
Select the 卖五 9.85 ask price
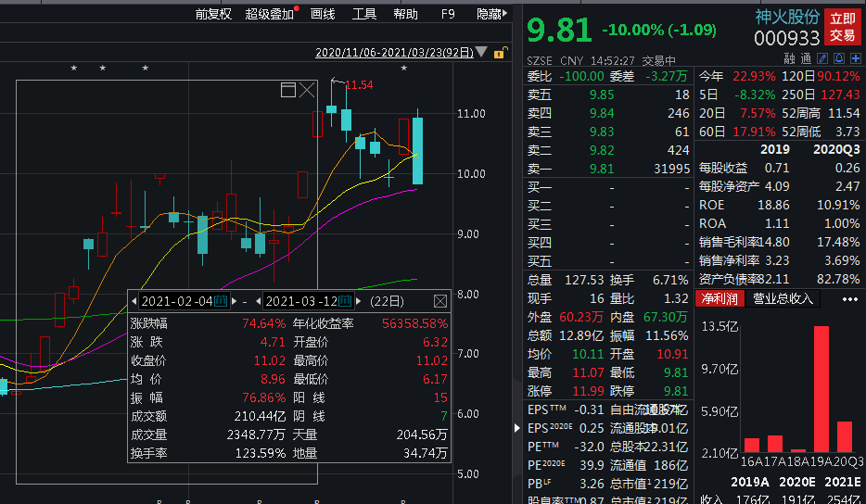(x=602, y=94)
